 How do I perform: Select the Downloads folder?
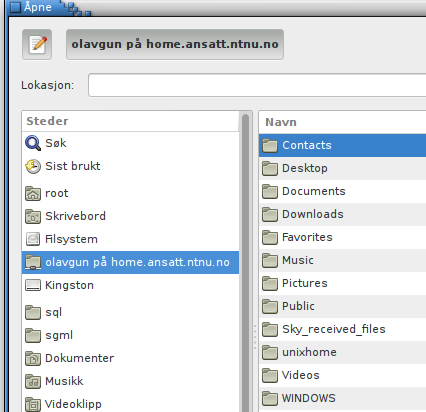tap(342, 214)
